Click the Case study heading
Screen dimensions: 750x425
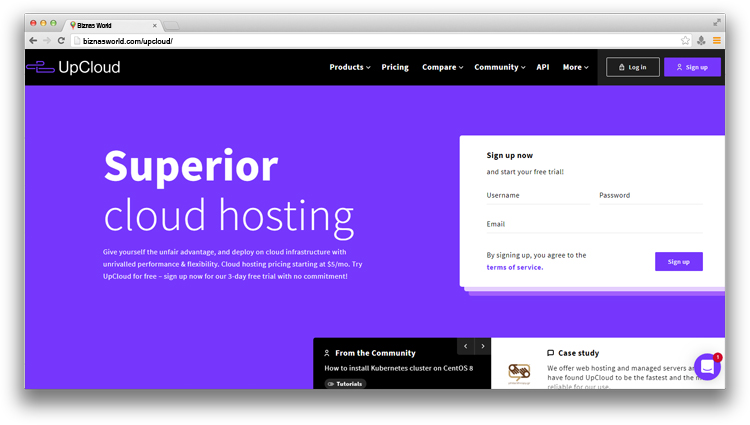tap(578, 353)
